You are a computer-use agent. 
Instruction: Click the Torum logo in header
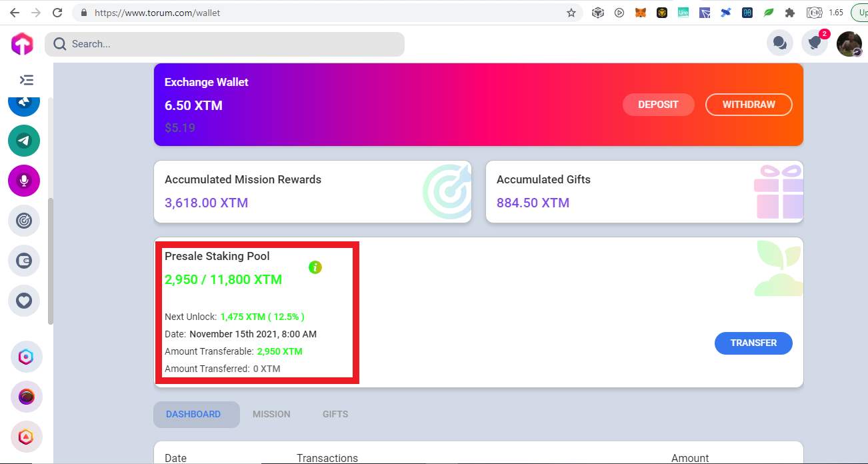[x=22, y=44]
